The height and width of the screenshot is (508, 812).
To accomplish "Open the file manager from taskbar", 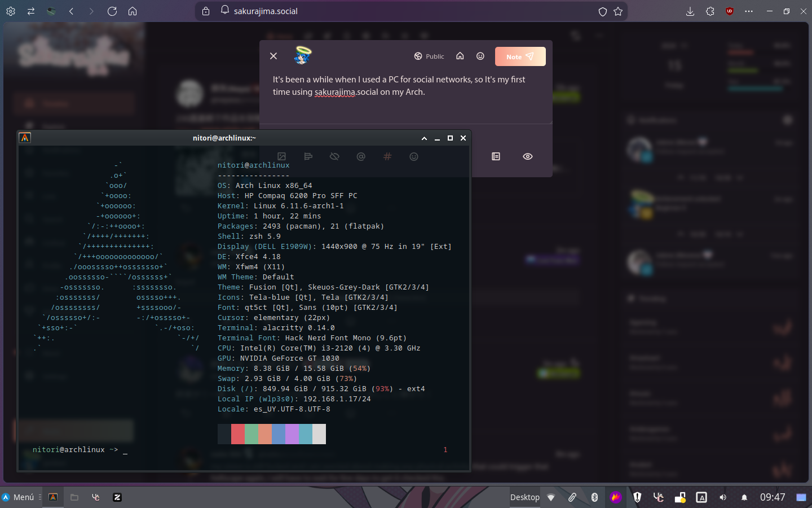I will pyautogui.click(x=74, y=497).
